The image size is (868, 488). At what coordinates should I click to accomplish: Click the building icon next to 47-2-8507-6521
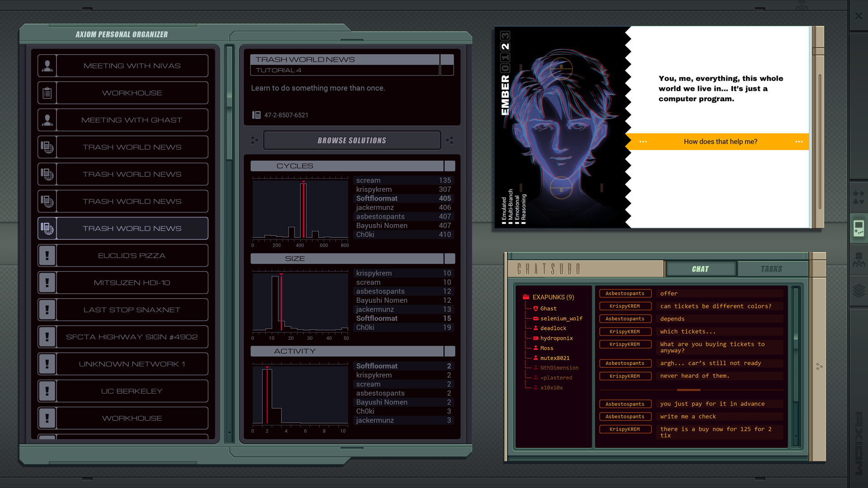(256, 115)
